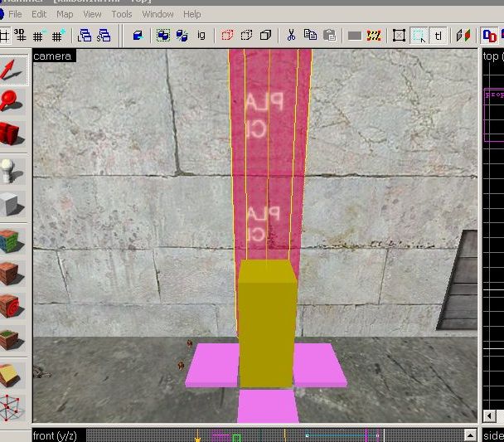Viewport: 504px width, 442px height.
Task: Open the Window menu
Action: point(157,14)
